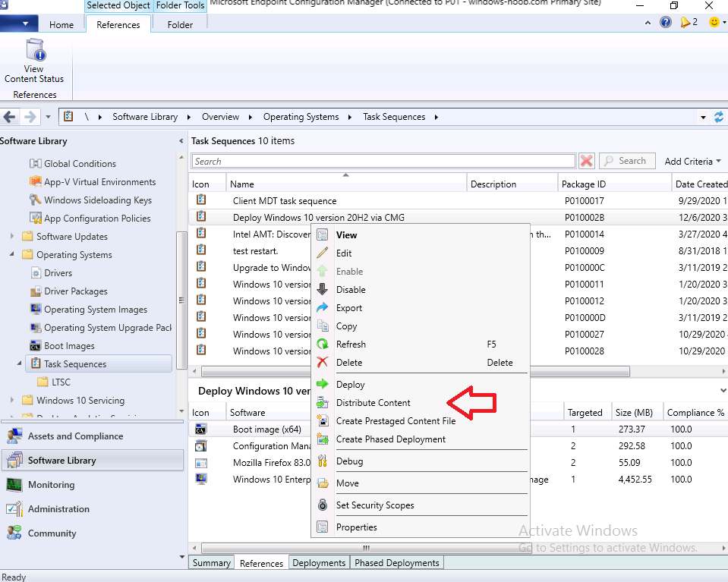Expand the Windows 10 Servicing node

[12, 400]
